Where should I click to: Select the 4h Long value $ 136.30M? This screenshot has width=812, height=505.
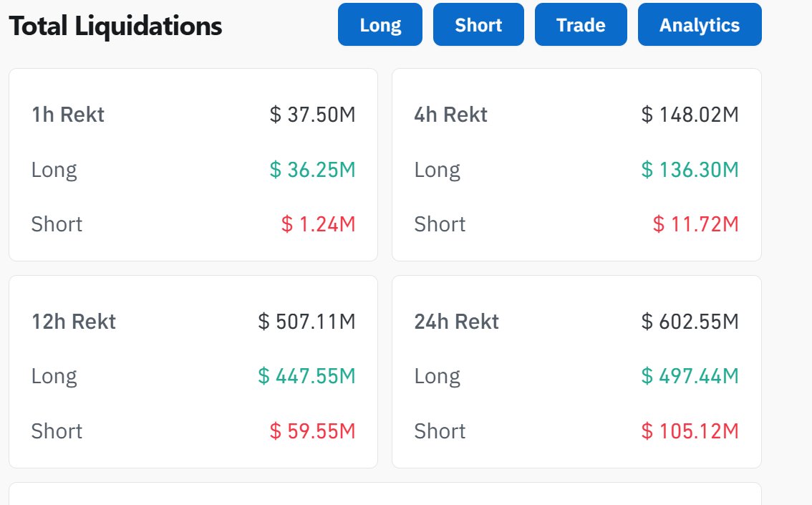pos(690,170)
